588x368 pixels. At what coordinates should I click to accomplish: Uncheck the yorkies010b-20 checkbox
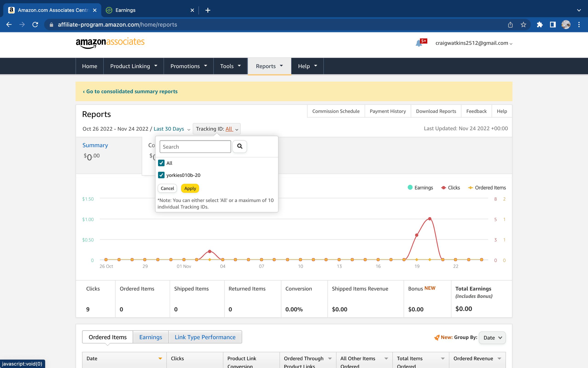pyautogui.click(x=161, y=175)
